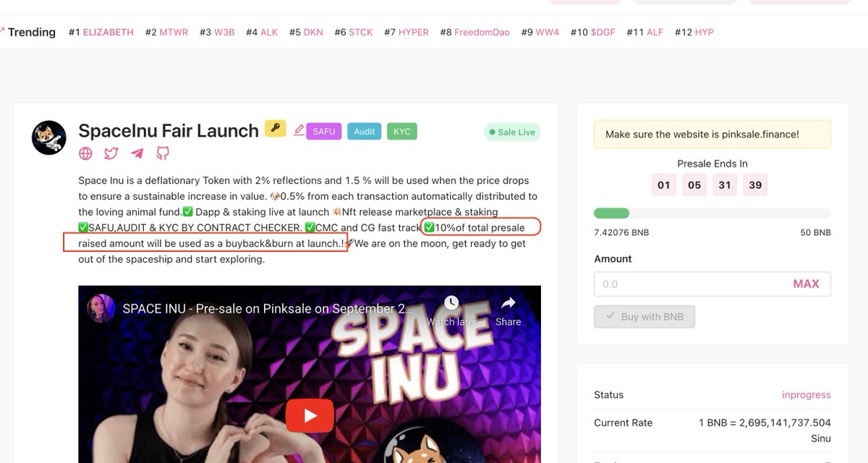868x463 pixels.
Task: Open the SpaceInu Telegram icon
Action: tap(137, 153)
